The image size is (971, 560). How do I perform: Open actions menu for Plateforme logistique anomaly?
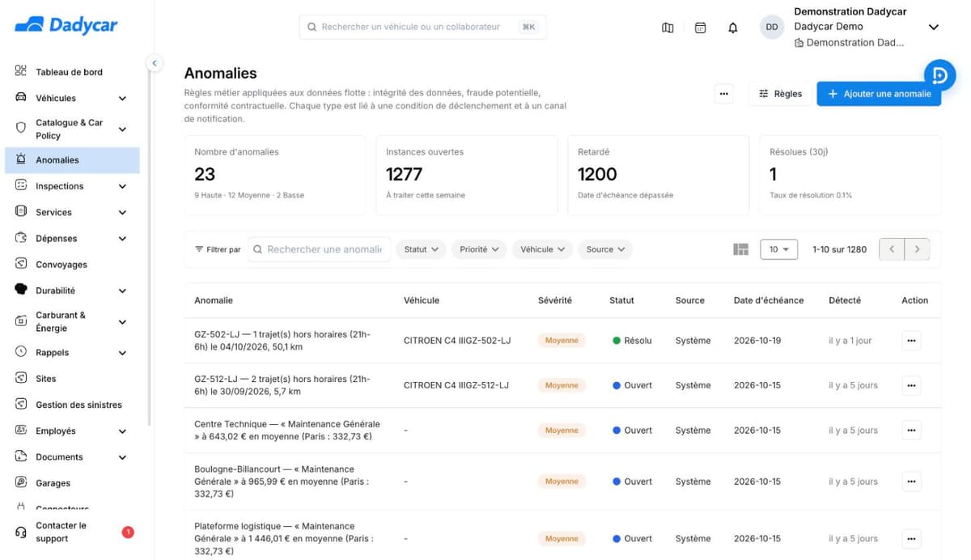pos(911,538)
